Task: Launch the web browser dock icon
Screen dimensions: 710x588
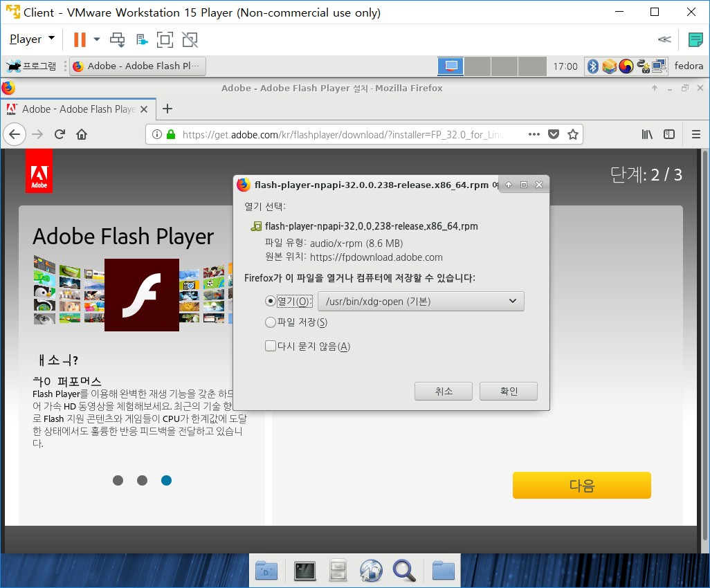Action: pyautogui.click(x=371, y=570)
